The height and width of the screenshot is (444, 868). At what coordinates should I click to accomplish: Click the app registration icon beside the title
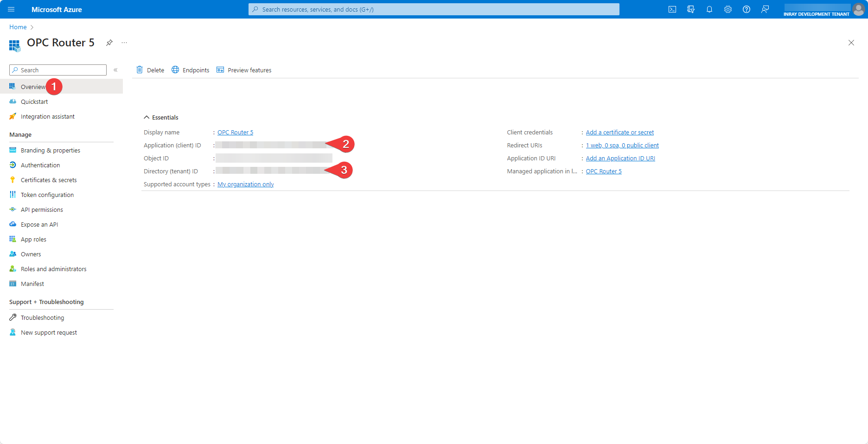(x=15, y=45)
